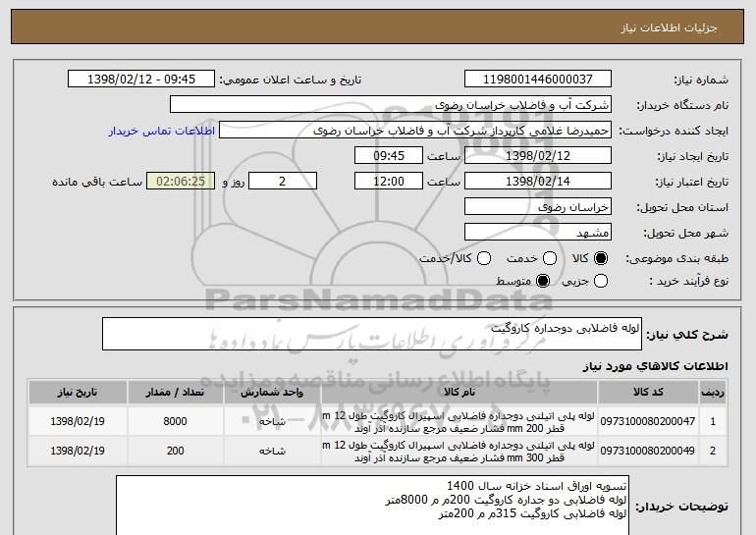Click the 300 mm pipe item name
The height and width of the screenshot is (535, 756).
click(x=459, y=452)
